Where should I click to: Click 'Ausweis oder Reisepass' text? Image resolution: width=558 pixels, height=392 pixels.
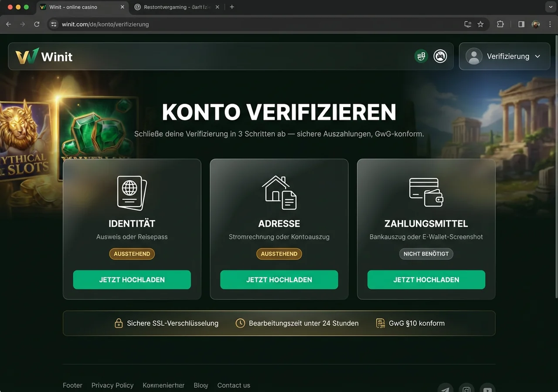pos(132,237)
